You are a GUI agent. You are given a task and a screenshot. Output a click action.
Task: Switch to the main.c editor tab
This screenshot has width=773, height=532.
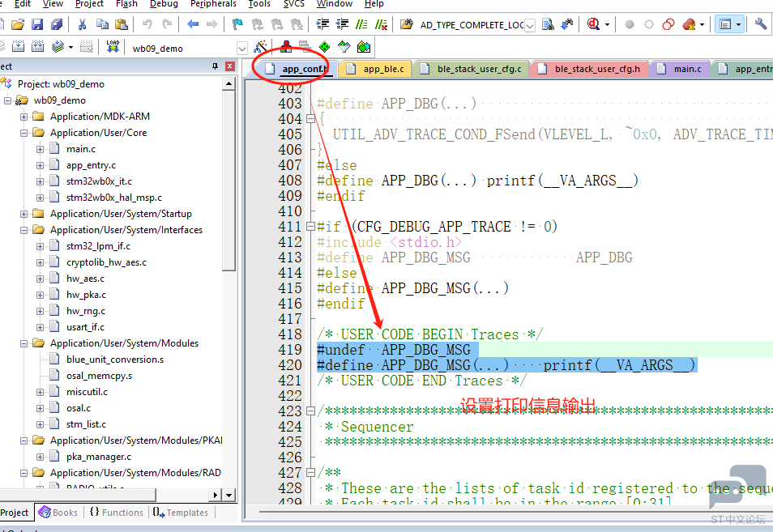[680, 69]
